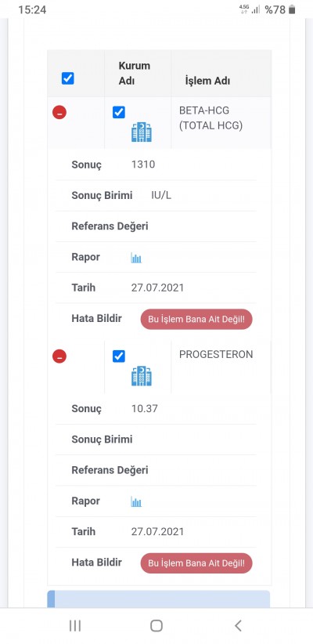Sort by İşlem Adı column header
Screen dimensions: 313x644
click(x=207, y=81)
